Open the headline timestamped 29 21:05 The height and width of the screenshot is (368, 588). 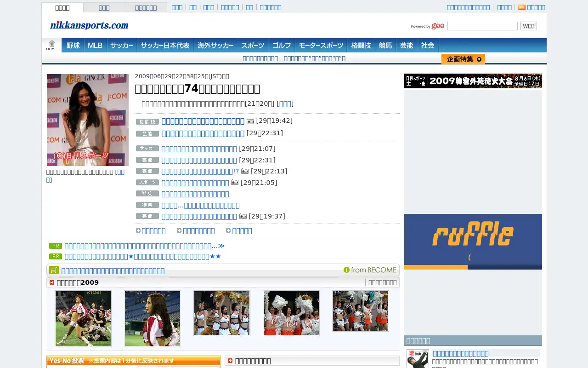[195, 183]
